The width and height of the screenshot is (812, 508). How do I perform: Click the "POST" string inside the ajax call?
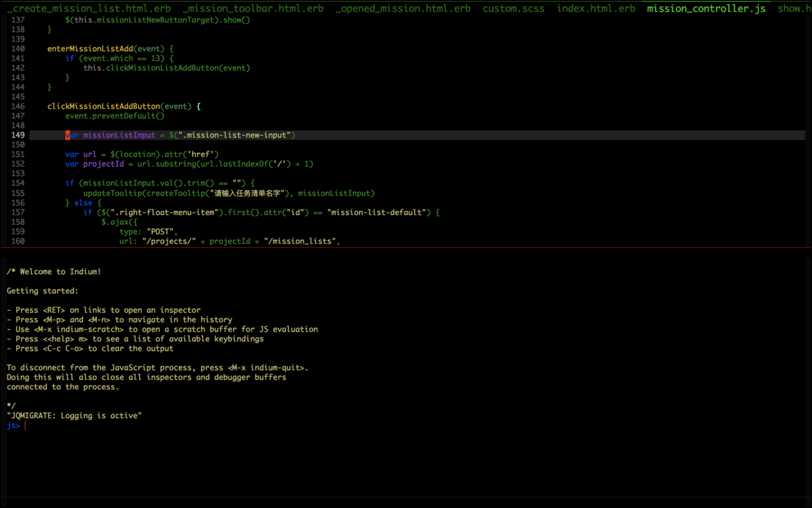159,231
